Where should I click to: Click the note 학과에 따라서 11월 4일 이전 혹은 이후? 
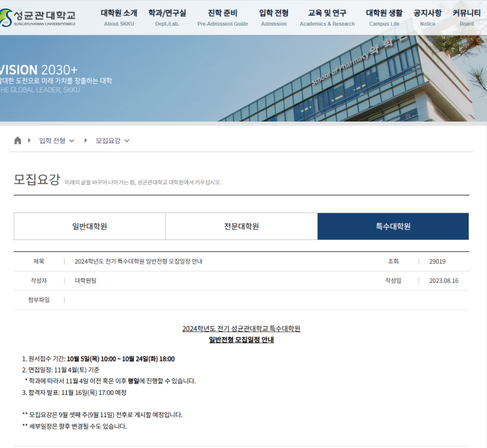(110, 381)
